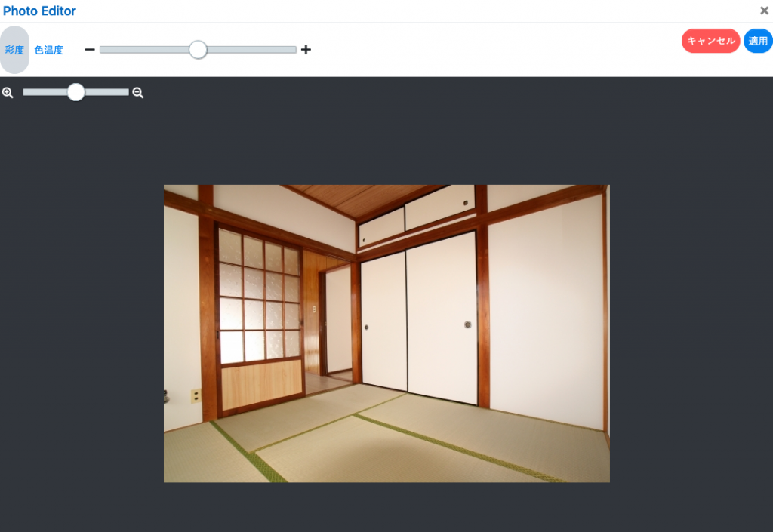Click the zoom-out magnifier icon
This screenshot has width=773, height=532.
138,93
